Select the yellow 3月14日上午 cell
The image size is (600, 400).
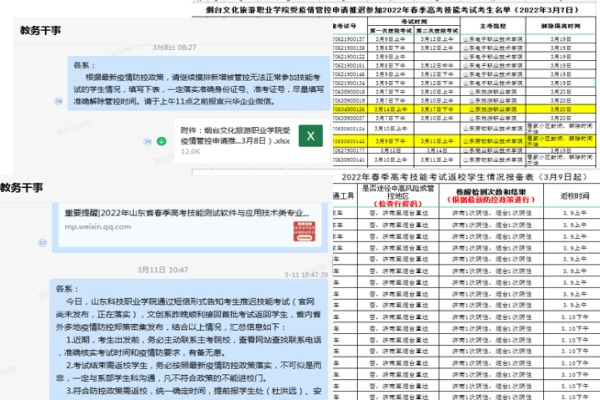point(391,109)
